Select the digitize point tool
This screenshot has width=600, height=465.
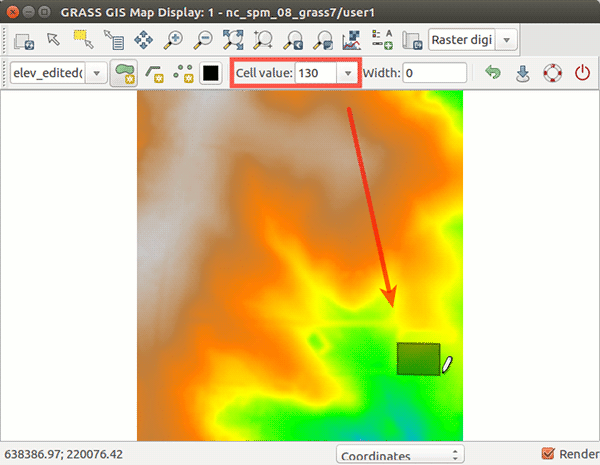(183, 74)
